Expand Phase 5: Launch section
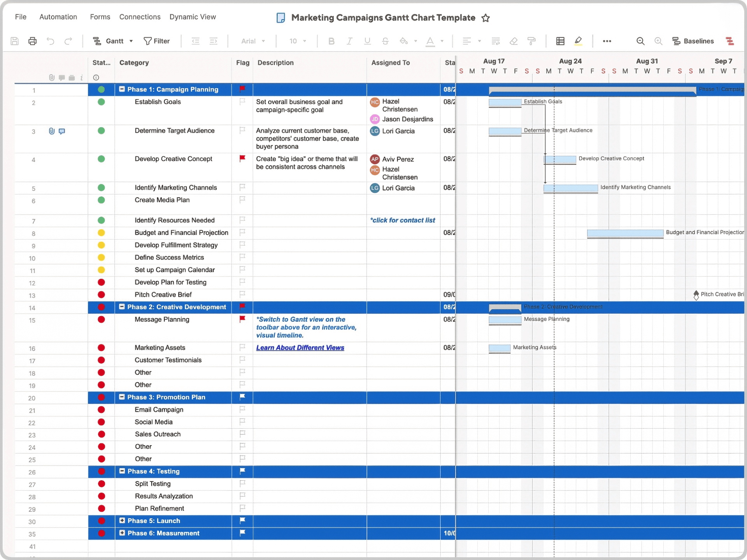The height and width of the screenshot is (560, 747). point(123,521)
